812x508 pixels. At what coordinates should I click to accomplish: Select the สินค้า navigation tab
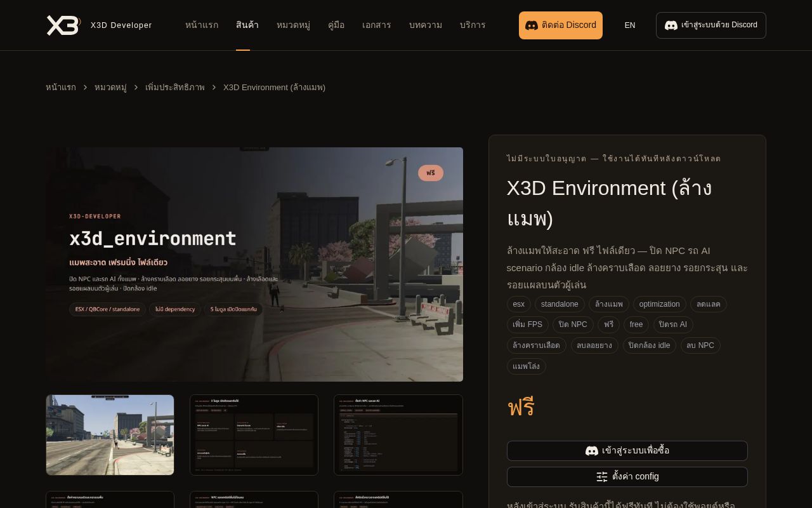247,25
